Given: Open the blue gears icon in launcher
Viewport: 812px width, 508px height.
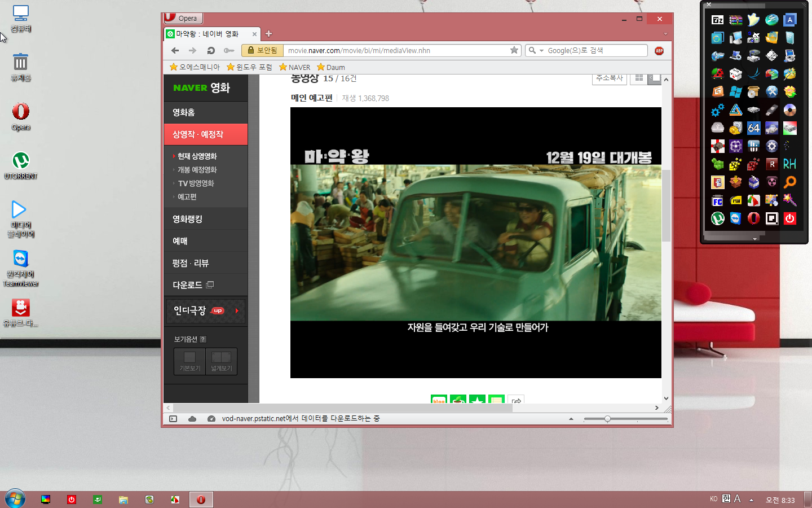Looking at the screenshot, I should click(x=718, y=110).
